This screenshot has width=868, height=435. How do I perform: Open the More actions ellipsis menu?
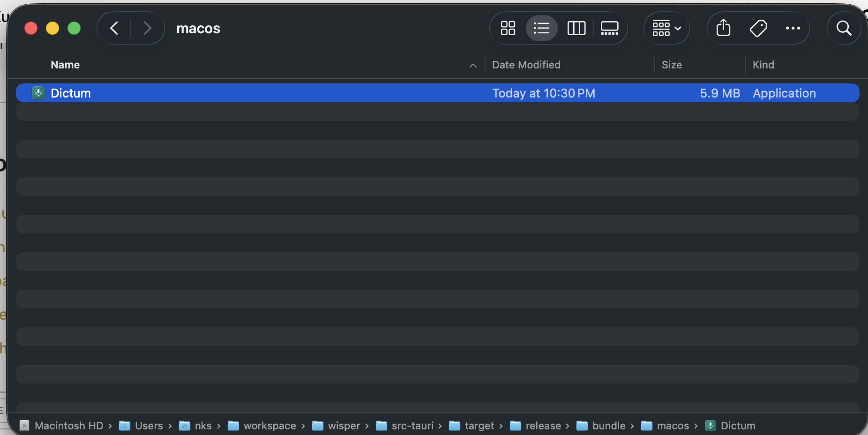pos(793,28)
